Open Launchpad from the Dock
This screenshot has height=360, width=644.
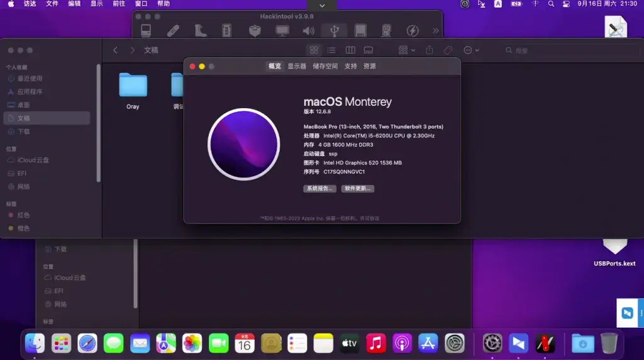coord(61,343)
